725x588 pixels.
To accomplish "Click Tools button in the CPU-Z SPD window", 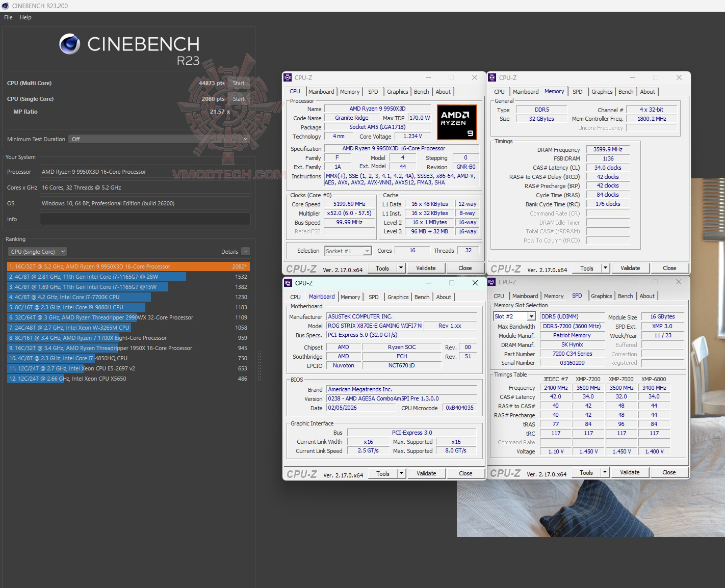I will pyautogui.click(x=586, y=472).
